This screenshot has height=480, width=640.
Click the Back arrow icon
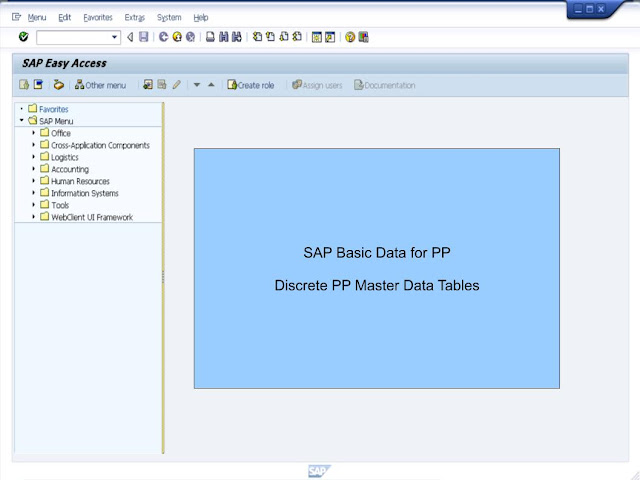(164, 37)
